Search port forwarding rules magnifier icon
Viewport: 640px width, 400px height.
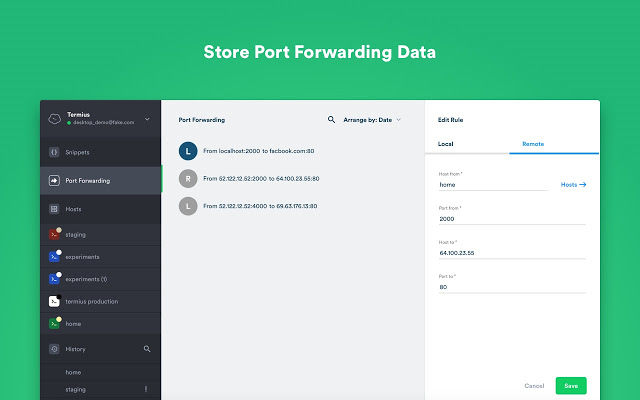tap(331, 120)
